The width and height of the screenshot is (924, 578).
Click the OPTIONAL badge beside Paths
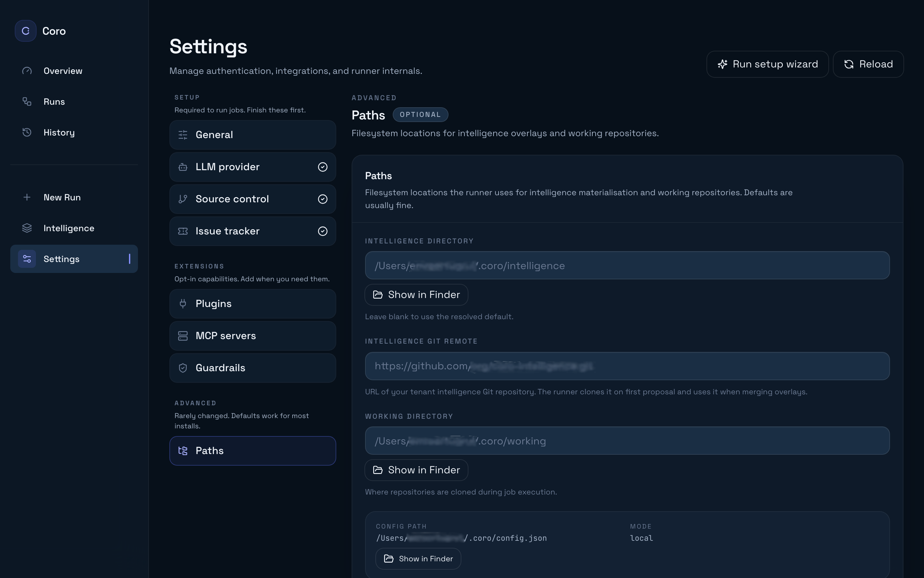(x=420, y=115)
